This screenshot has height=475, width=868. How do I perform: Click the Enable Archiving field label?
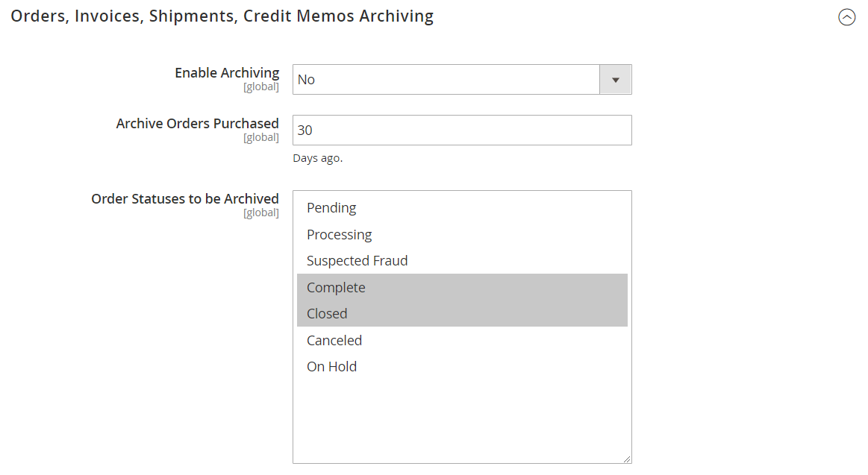click(227, 73)
